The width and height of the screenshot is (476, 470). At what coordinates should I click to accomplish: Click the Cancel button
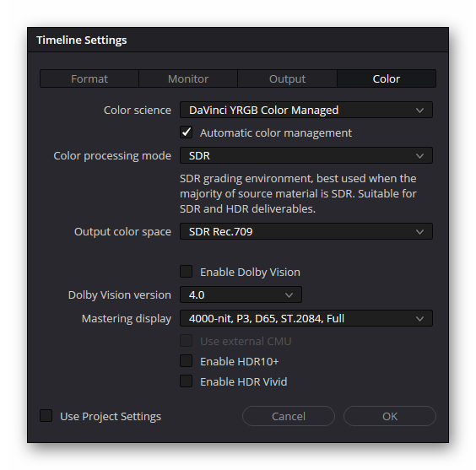pos(289,416)
